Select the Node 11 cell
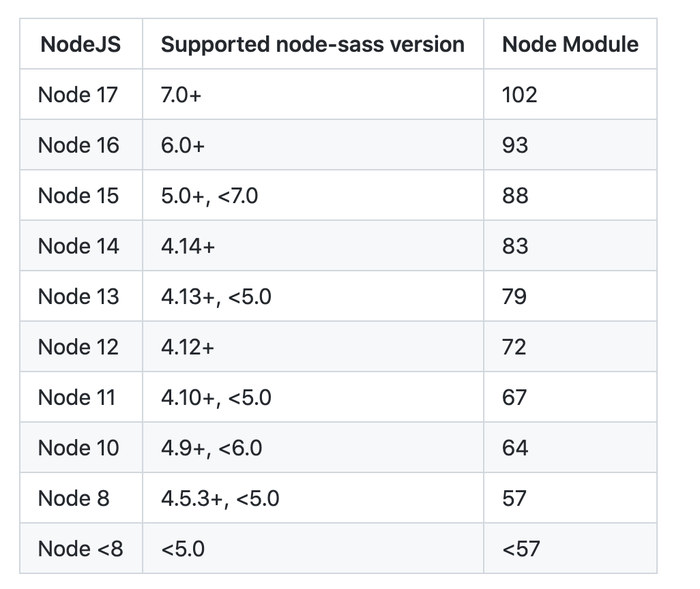 (77, 397)
